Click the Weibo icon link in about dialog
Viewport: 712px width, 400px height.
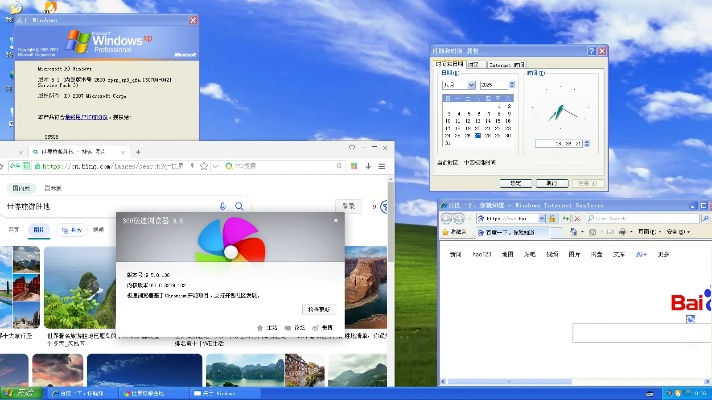click(315, 328)
